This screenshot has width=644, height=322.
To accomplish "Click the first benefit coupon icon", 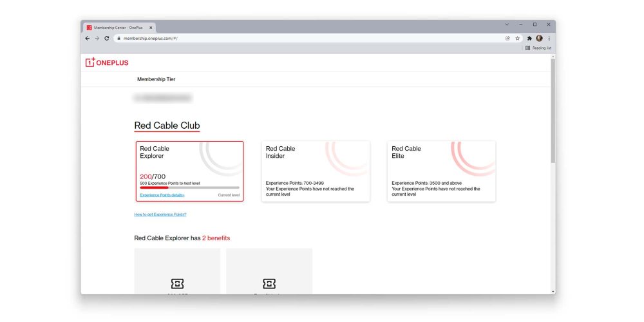I will (x=177, y=283).
